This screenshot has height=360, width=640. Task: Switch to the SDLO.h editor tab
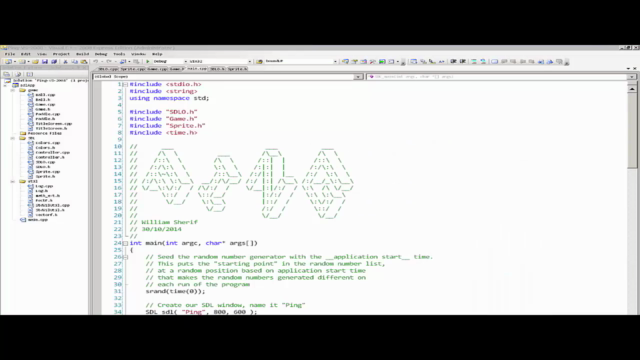click(x=217, y=69)
